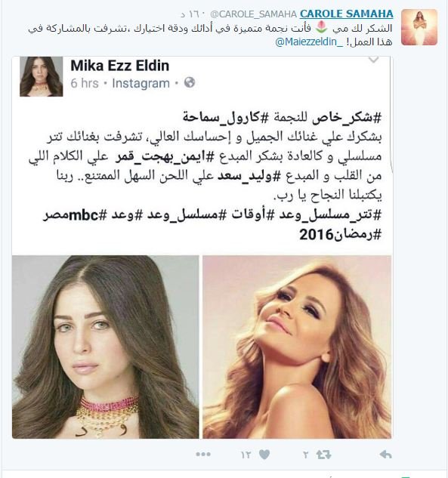Open the @Maiezzeldin_ mention

pyautogui.click(x=309, y=42)
